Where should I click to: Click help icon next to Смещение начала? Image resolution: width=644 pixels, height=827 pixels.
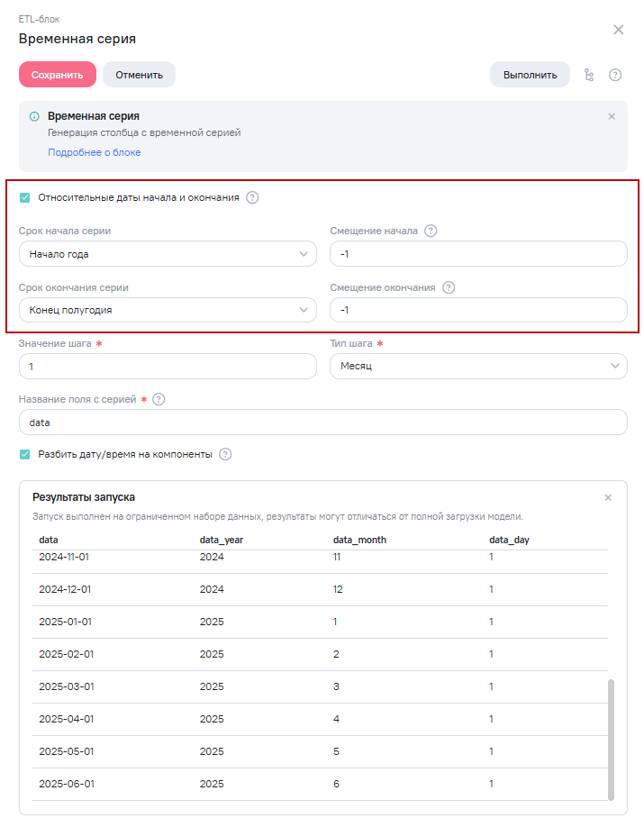tap(431, 231)
